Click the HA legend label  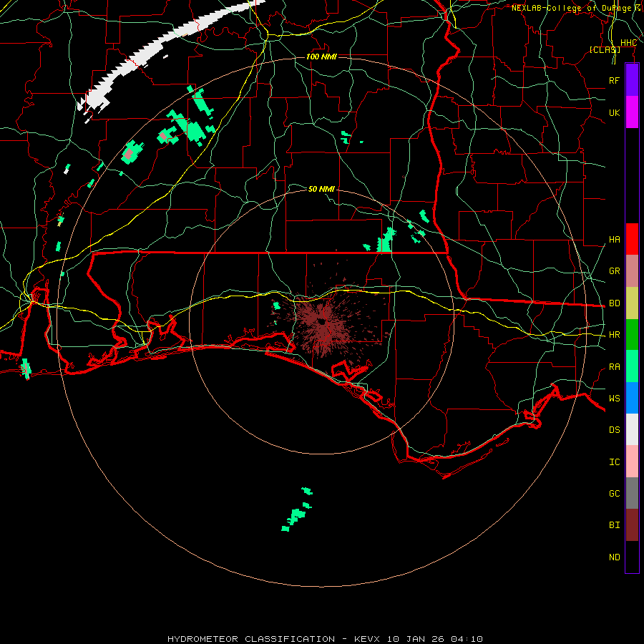point(614,240)
